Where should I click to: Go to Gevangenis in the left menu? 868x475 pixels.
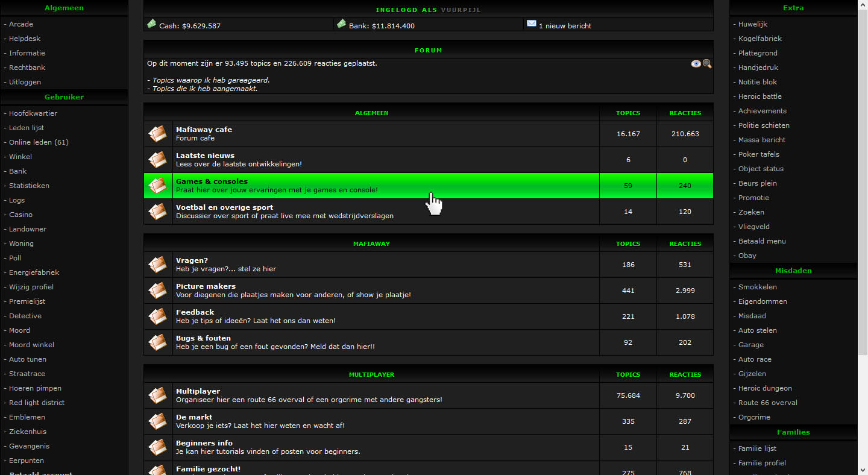pos(29,446)
